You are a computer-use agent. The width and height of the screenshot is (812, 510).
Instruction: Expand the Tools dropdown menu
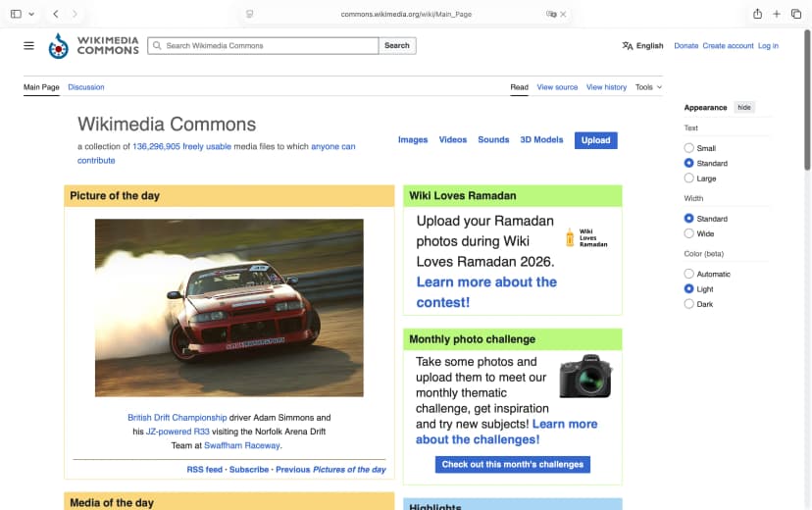647,87
